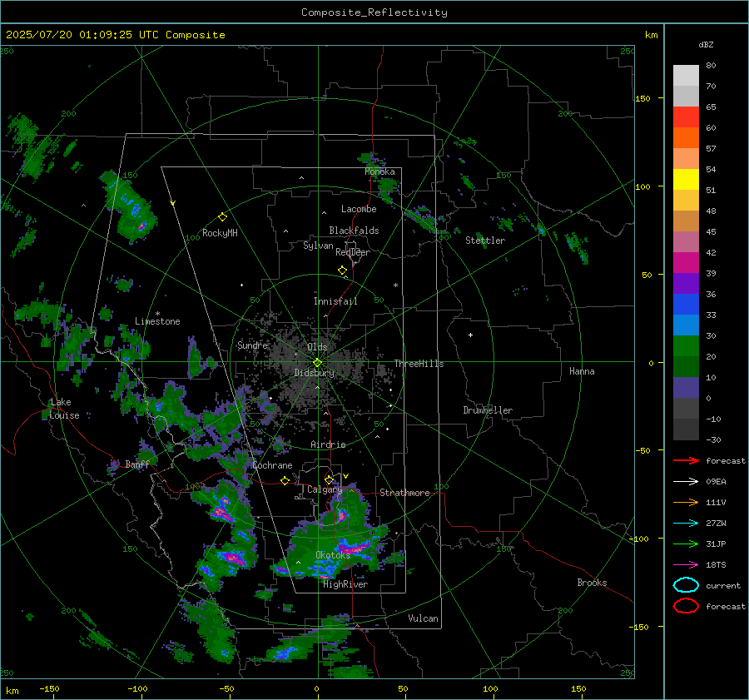The image size is (749, 700).
Task: Click the RedDeer city label
Action: click(x=353, y=252)
